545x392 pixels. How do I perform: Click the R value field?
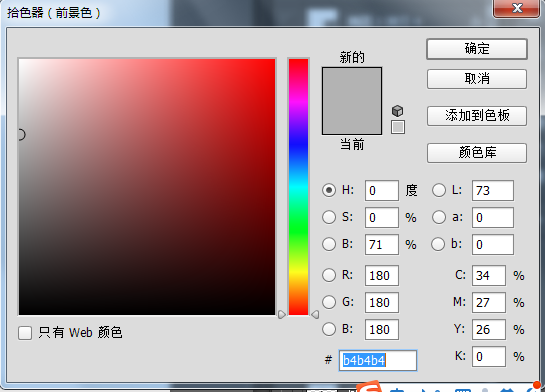tap(382, 276)
